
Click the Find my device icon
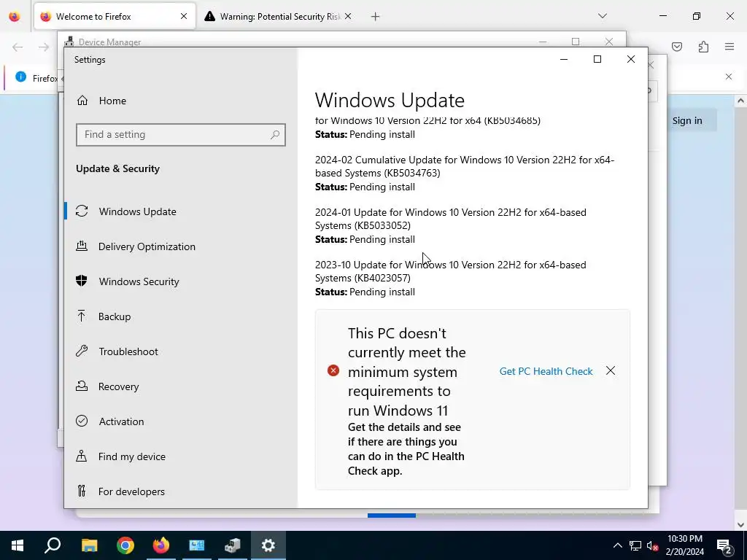coord(82,456)
